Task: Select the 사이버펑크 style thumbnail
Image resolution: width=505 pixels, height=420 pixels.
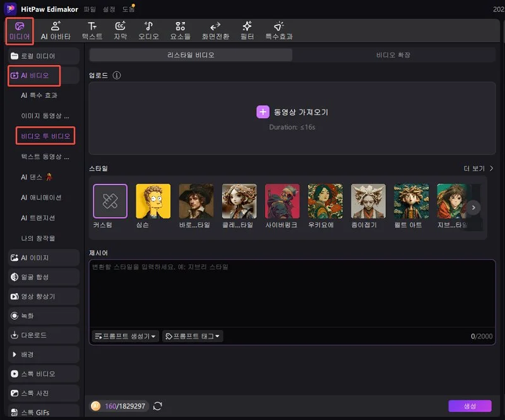Action: point(282,200)
